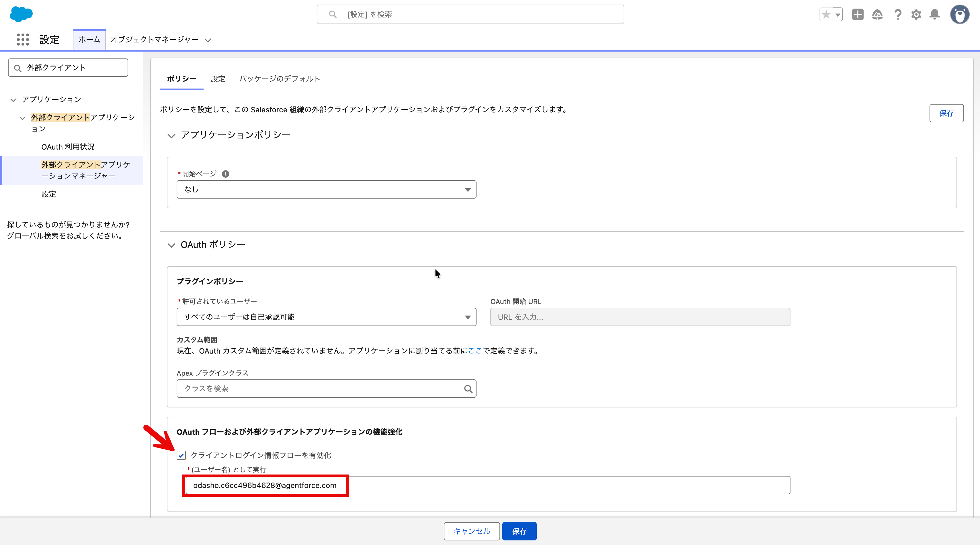Click the favorites star icon
The width and height of the screenshot is (980, 545).
coord(825,14)
